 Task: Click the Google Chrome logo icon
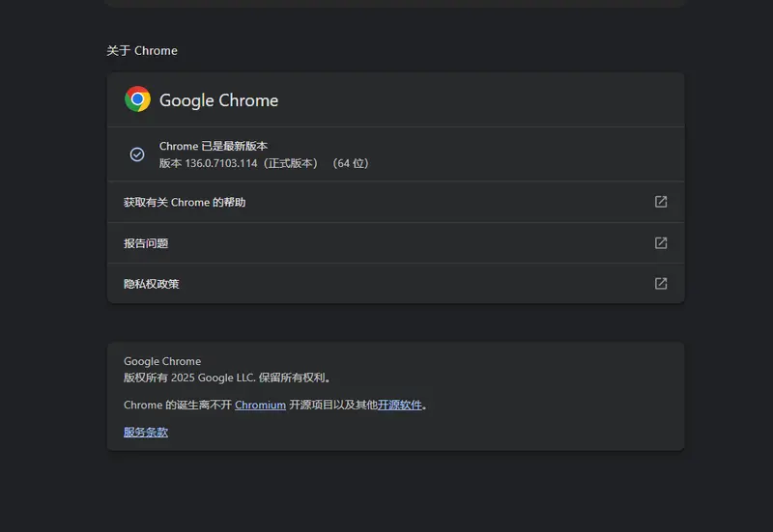pyautogui.click(x=137, y=99)
